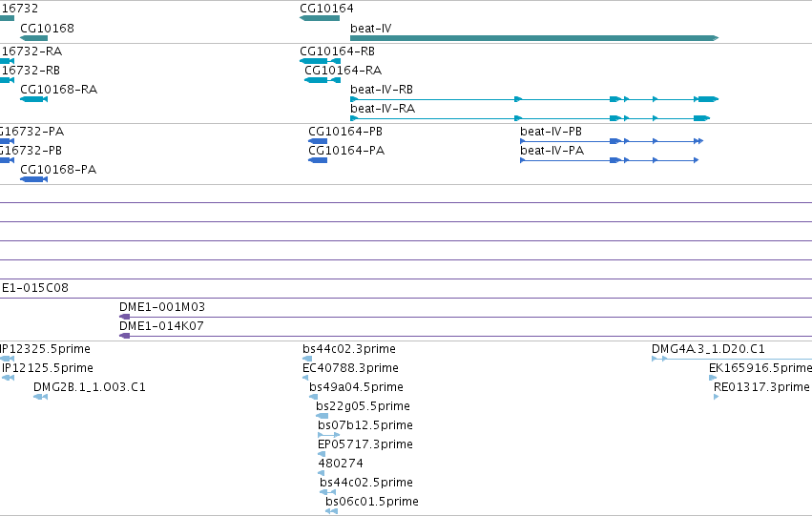Select the bs07b12.5prime EST feature
The image size is (812, 516).
tap(329, 435)
